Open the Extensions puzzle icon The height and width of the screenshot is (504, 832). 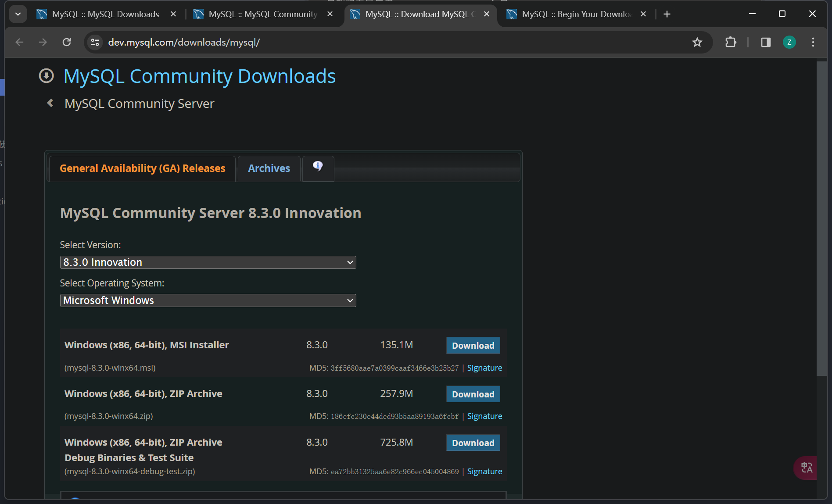(x=731, y=42)
